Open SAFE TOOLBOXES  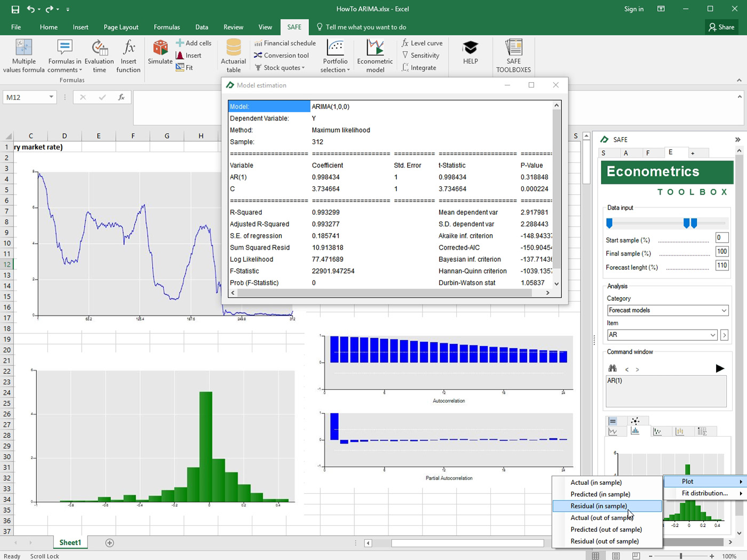513,55
